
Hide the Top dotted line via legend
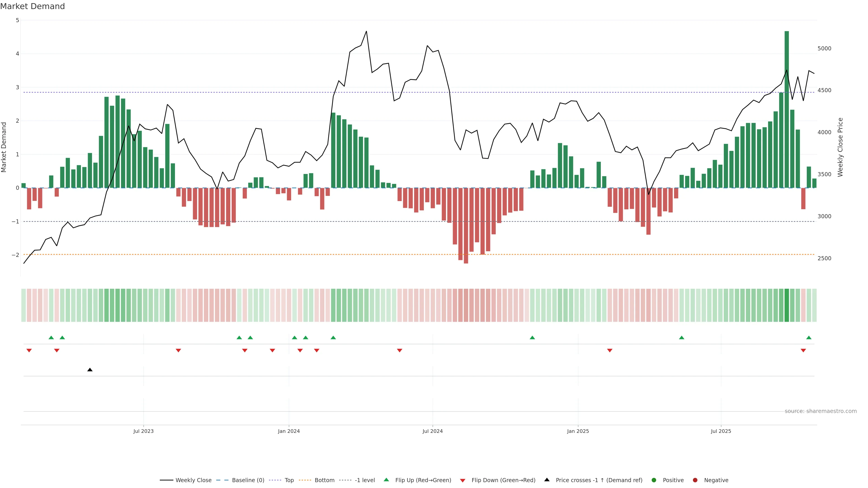click(x=289, y=480)
